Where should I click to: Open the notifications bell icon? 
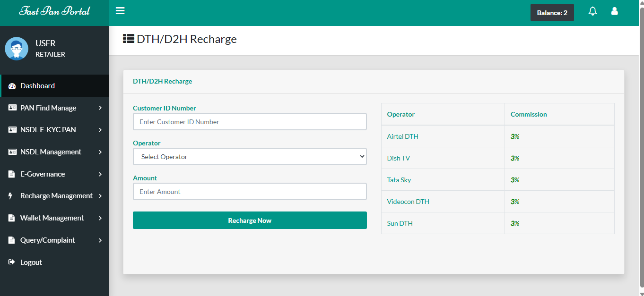(592, 11)
